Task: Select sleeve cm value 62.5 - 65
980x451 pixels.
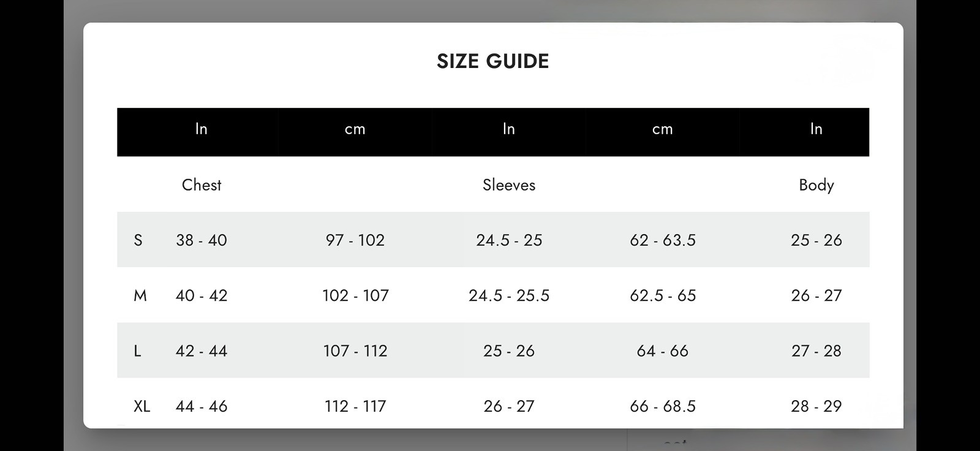Action: coord(663,296)
